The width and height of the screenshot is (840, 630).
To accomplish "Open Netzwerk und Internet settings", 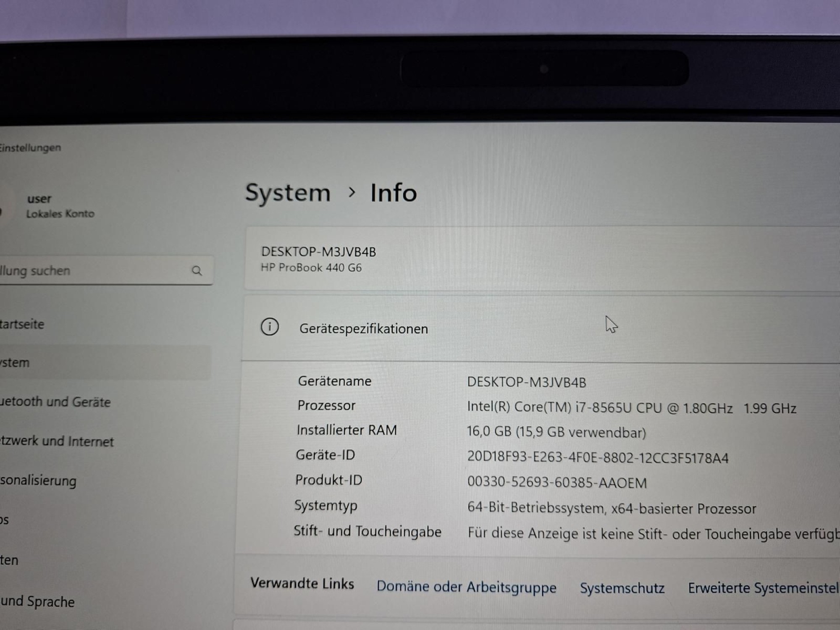I will [58, 441].
